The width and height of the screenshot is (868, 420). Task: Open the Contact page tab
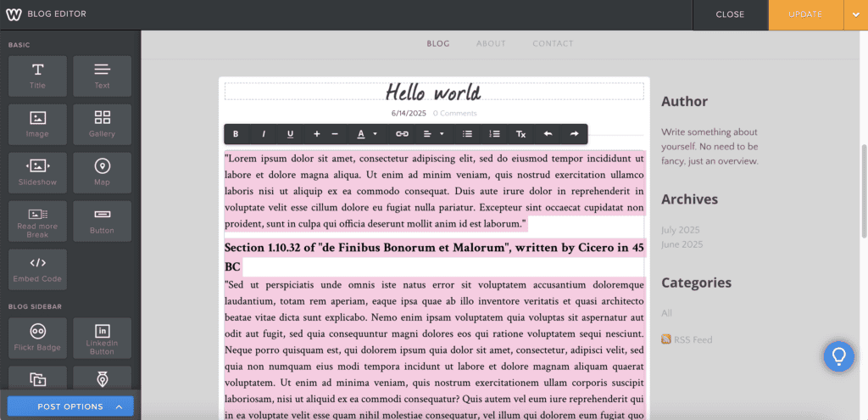pos(553,43)
